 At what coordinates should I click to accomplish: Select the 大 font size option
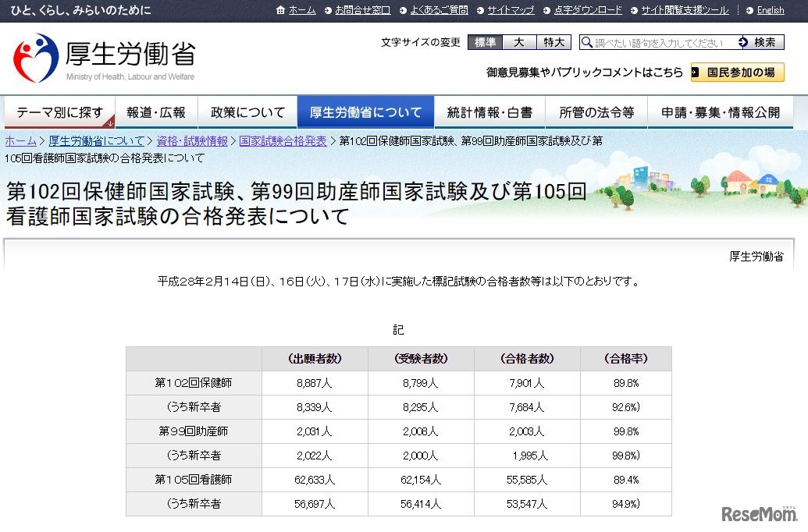[x=518, y=42]
